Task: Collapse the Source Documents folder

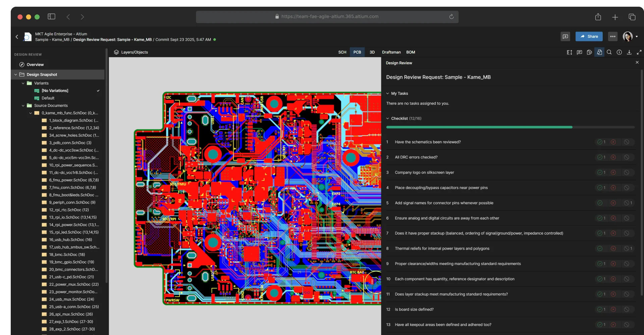Action: tap(23, 106)
